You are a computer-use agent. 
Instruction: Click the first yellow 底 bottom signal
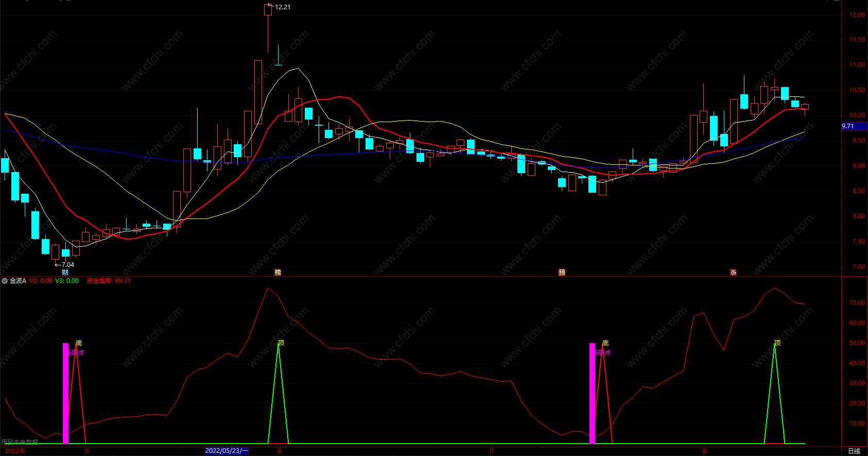[79, 343]
